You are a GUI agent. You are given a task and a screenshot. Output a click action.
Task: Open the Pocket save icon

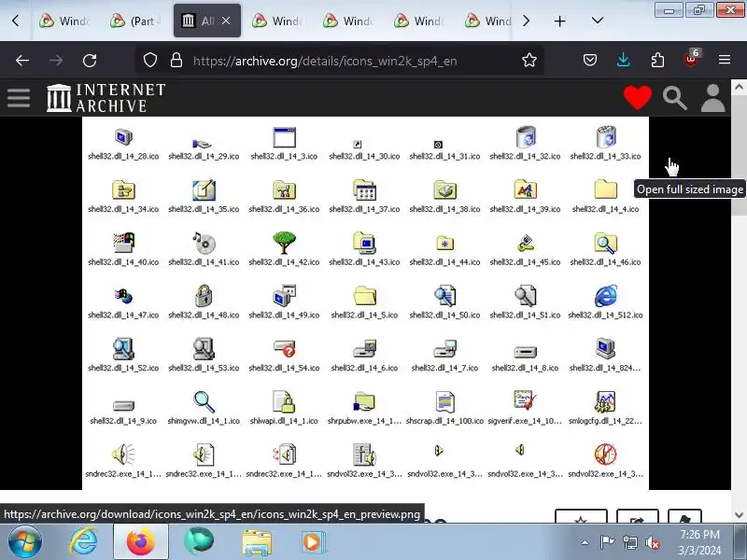pos(590,60)
